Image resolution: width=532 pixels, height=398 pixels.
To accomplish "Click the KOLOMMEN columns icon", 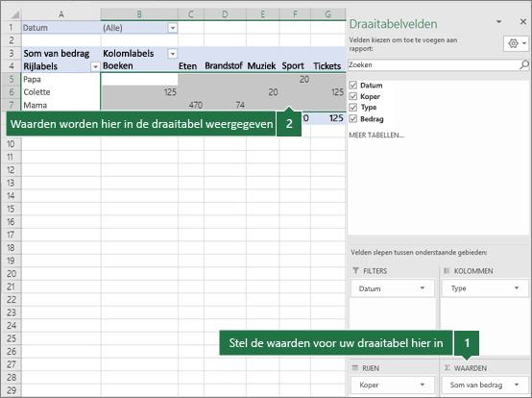I will point(447,271).
